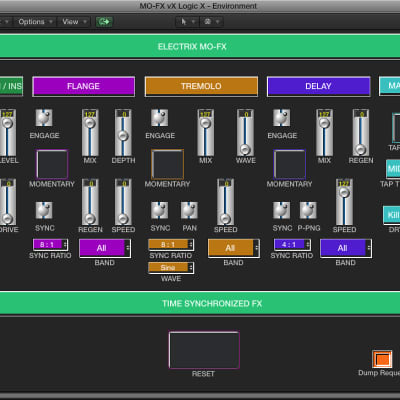Click the Delay MIX slider
This screenshot has width=400, height=400.
(324, 133)
